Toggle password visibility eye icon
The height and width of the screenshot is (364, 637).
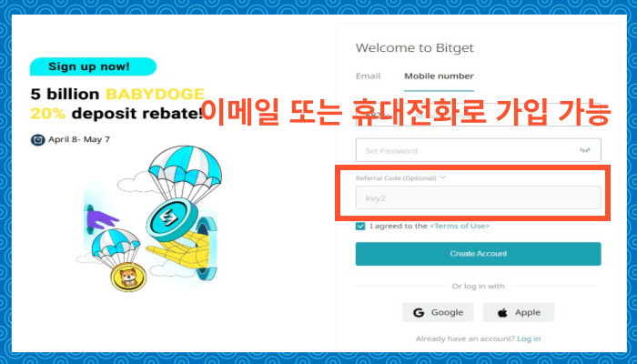tap(584, 150)
